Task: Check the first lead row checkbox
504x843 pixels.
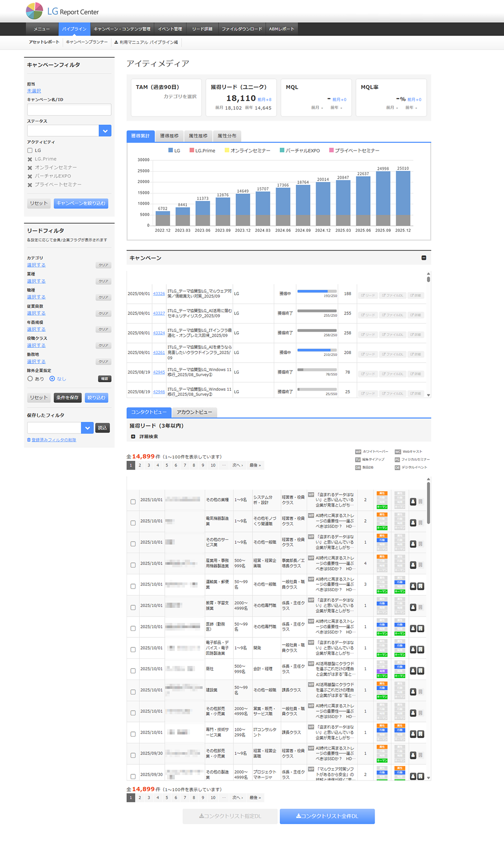Action: point(133,502)
